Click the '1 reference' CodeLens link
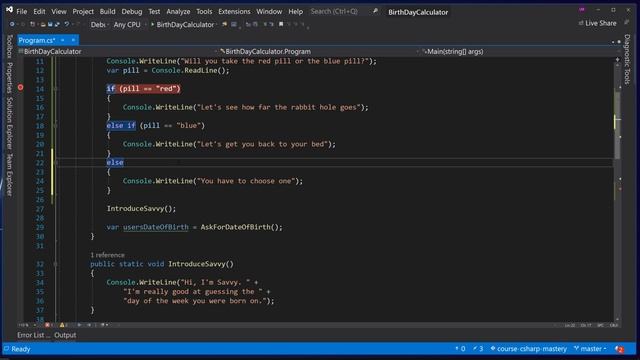Image resolution: width=640 pixels, height=360 pixels. (x=107, y=255)
